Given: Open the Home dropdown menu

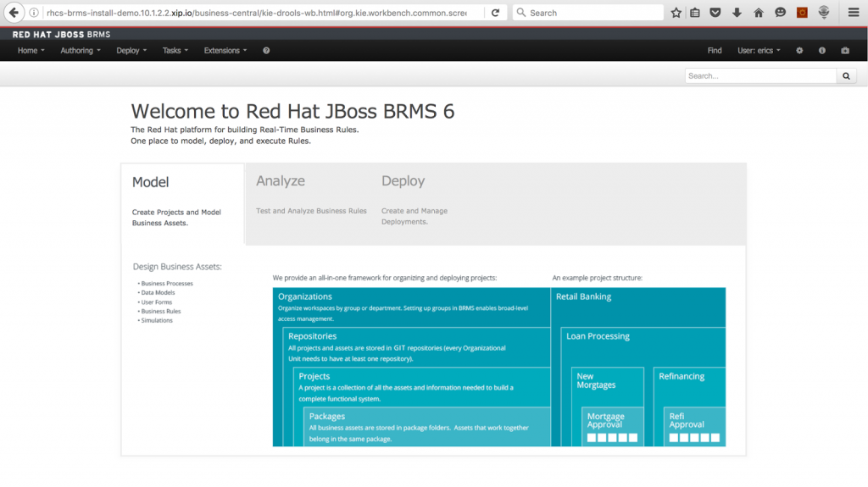Looking at the screenshot, I should tap(31, 50).
